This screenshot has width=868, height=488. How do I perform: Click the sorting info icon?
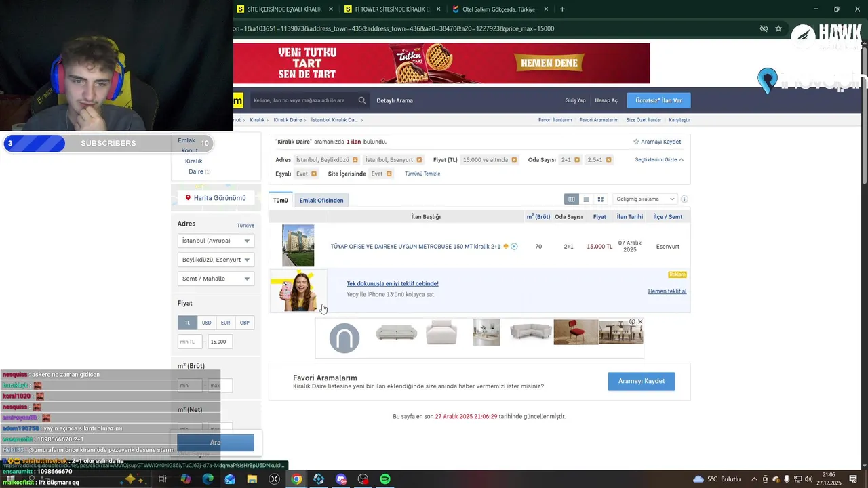pyautogui.click(x=684, y=199)
